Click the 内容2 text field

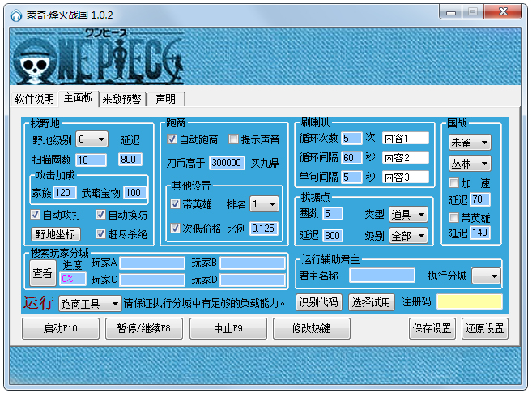(406, 157)
